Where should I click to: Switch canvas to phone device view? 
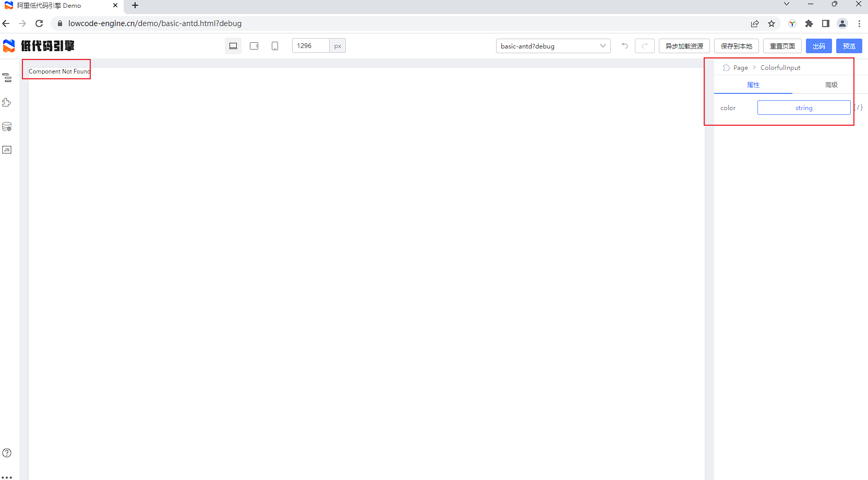pos(275,46)
